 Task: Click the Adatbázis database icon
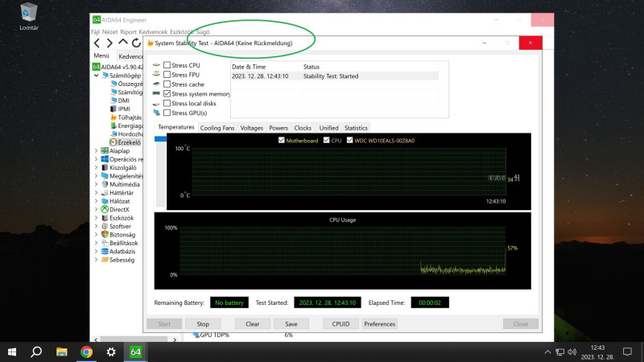click(x=105, y=251)
